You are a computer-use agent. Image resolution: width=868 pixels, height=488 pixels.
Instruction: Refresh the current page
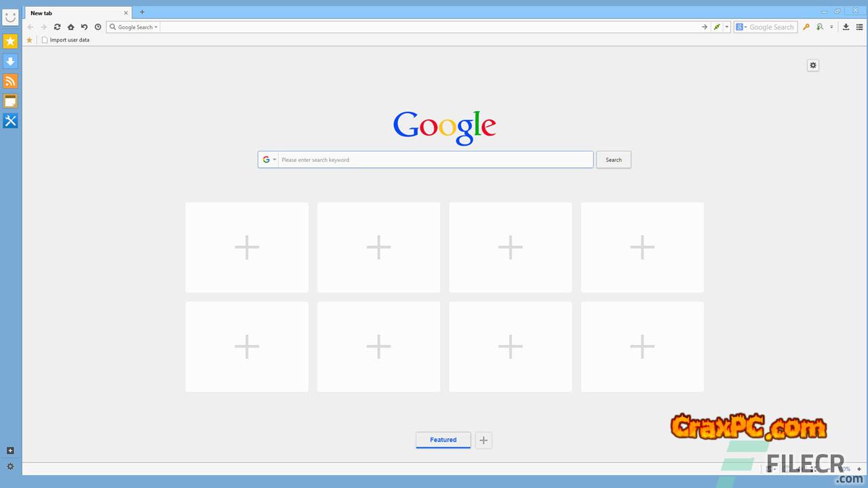coord(57,27)
